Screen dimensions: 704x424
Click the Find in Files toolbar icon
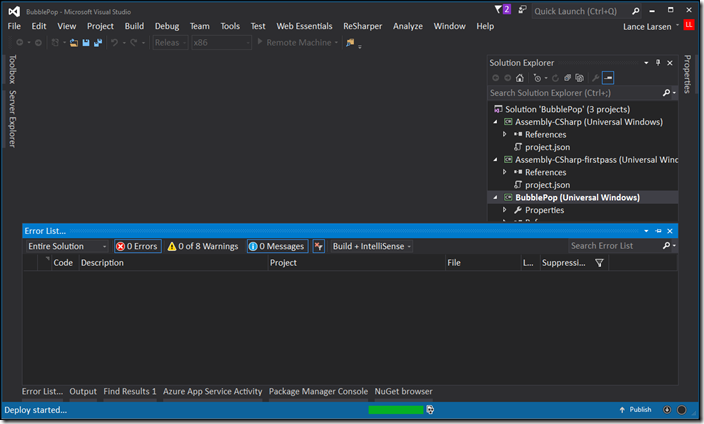point(350,42)
